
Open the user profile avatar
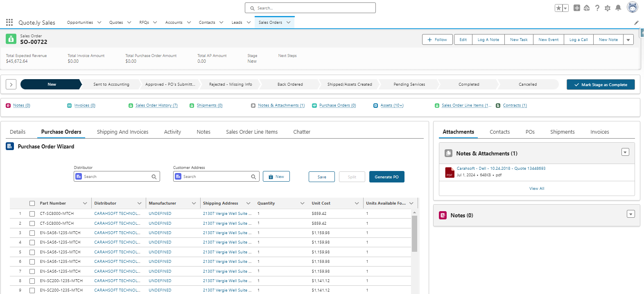[x=633, y=7]
